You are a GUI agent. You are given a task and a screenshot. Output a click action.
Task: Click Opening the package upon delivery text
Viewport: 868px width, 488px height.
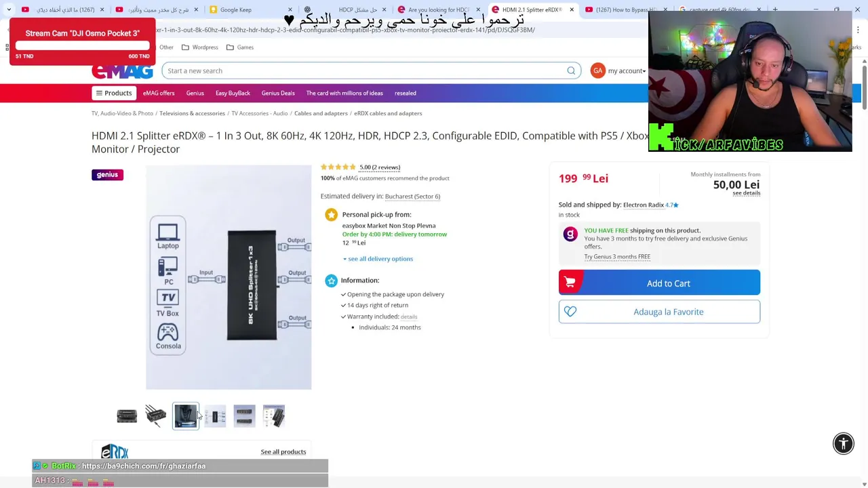coord(395,294)
